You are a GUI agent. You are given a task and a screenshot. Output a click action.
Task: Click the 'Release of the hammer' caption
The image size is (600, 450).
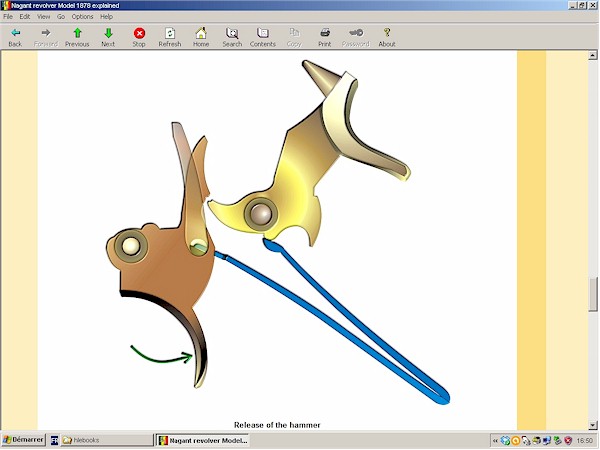[x=277, y=425]
